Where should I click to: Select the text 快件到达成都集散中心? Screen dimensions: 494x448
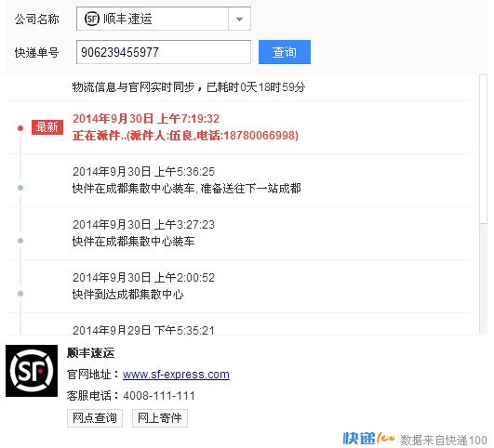(127, 295)
